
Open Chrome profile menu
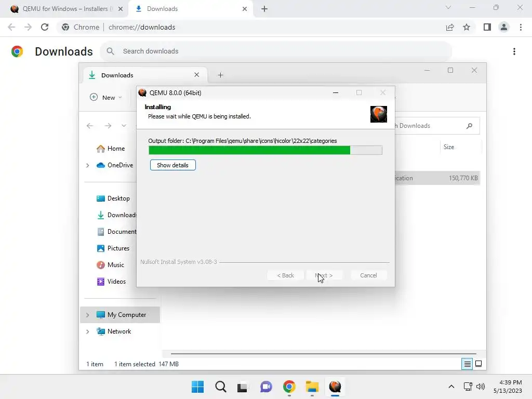(504, 27)
